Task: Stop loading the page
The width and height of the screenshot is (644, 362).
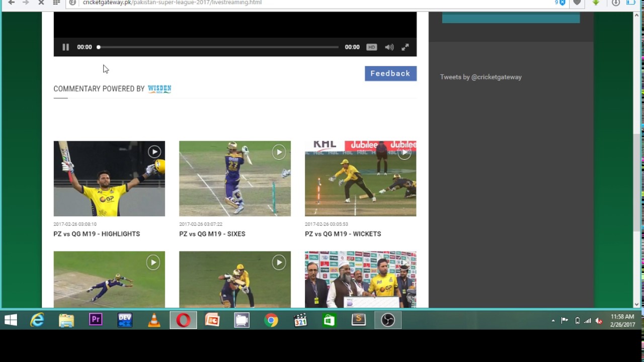Action: pyautogui.click(x=41, y=3)
